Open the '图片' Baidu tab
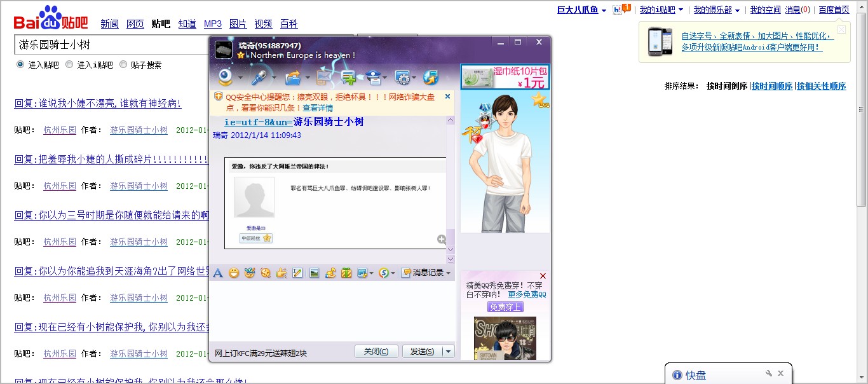Image resolution: width=868 pixels, height=384 pixels. point(238,24)
